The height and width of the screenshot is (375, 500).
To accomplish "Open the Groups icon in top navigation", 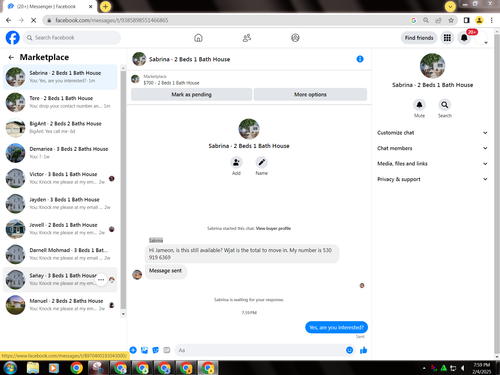I will tap(295, 38).
